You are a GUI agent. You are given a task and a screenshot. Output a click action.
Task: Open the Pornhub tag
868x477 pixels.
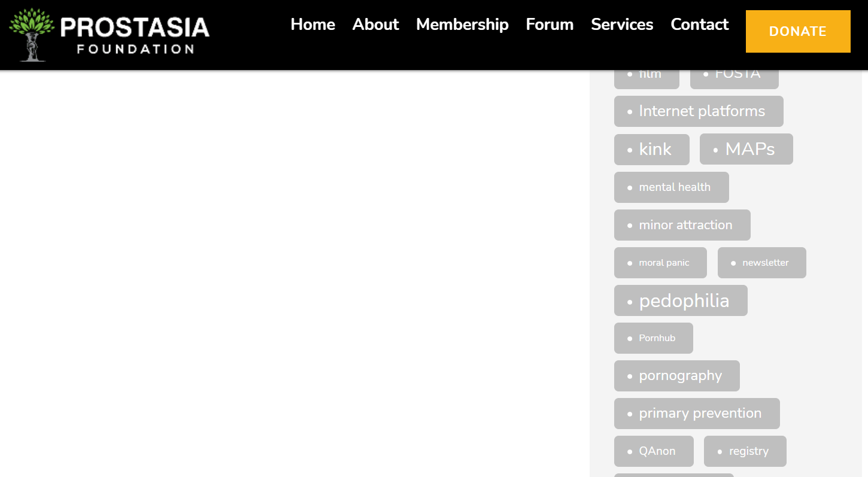point(654,338)
